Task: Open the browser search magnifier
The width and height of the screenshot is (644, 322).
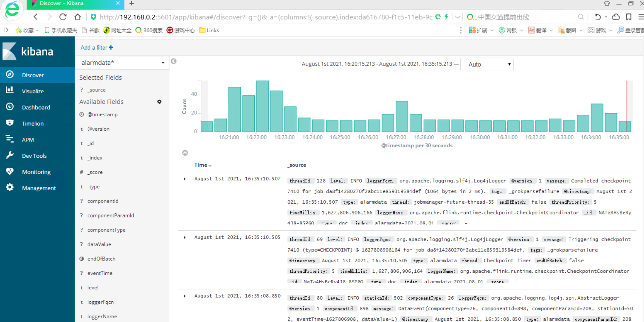Action: [x=581, y=17]
